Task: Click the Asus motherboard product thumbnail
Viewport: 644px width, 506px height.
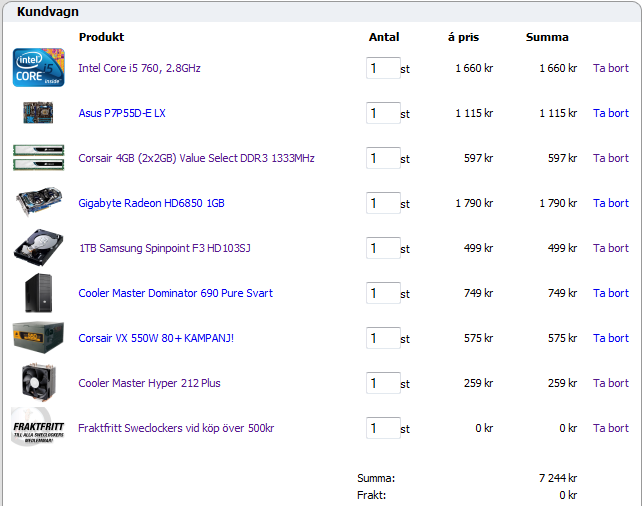Action: coord(38,113)
